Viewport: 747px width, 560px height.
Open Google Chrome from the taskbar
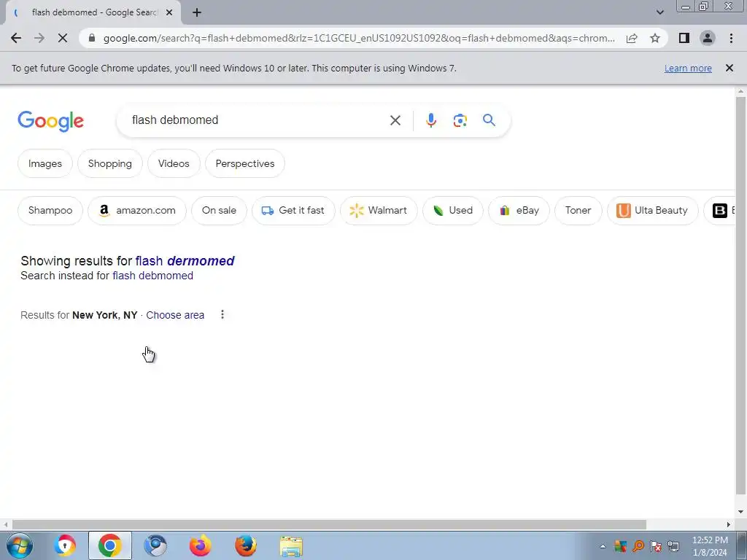[x=109, y=545]
